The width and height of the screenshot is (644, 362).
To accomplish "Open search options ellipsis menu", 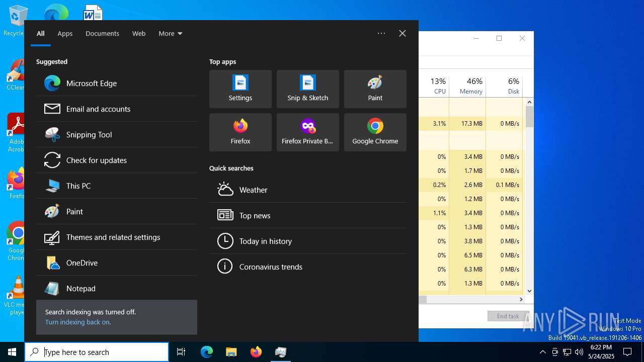I will (x=381, y=34).
